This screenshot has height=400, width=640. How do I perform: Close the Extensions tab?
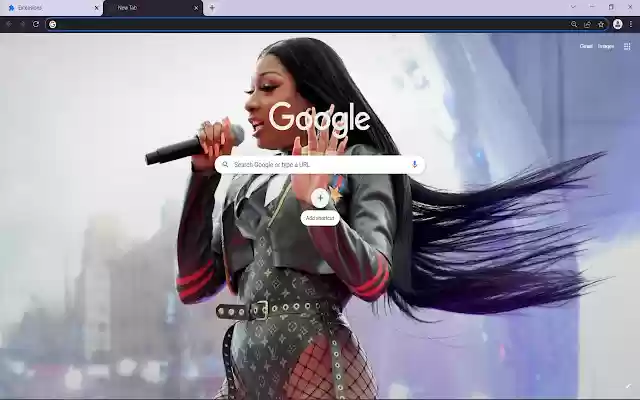(97, 8)
